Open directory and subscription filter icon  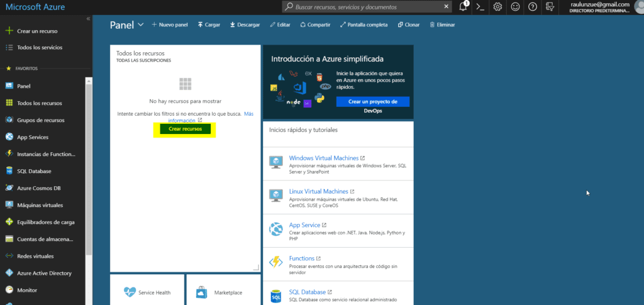click(x=550, y=6)
